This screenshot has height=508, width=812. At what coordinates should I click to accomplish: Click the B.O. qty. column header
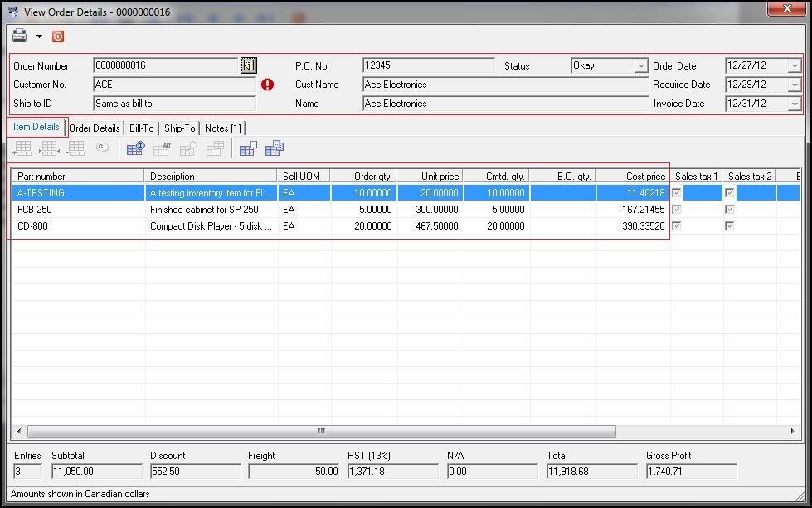click(x=562, y=177)
